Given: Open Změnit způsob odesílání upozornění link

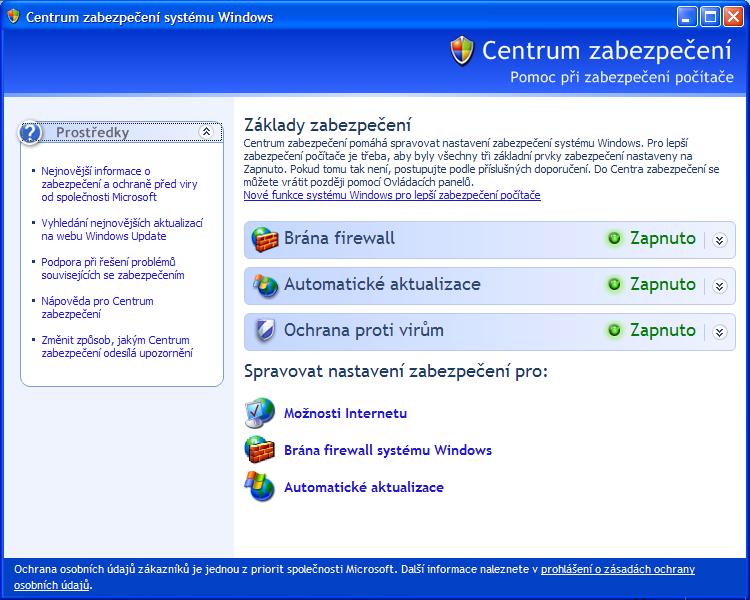Looking at the screenshot, I should click(117, 346).
